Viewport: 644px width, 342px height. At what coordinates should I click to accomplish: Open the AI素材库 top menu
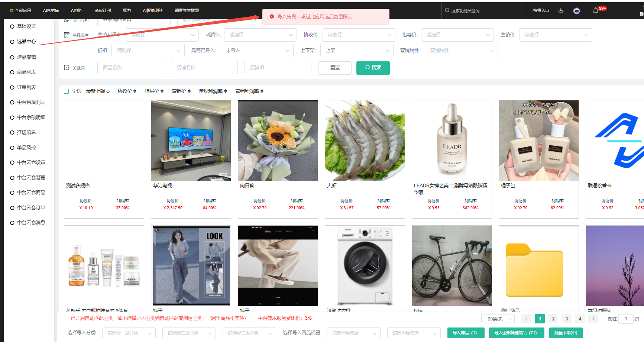pyautogui.click(x=51, y=10)
